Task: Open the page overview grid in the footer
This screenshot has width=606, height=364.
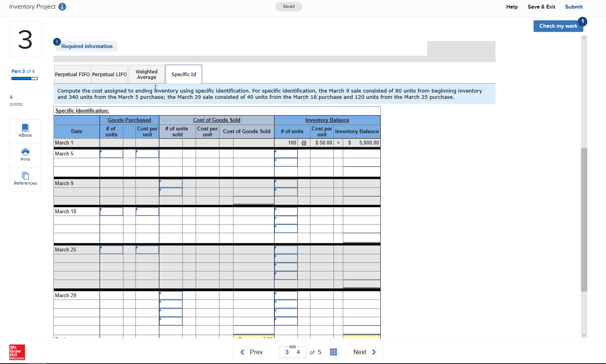Action: [x=333, y=352]
